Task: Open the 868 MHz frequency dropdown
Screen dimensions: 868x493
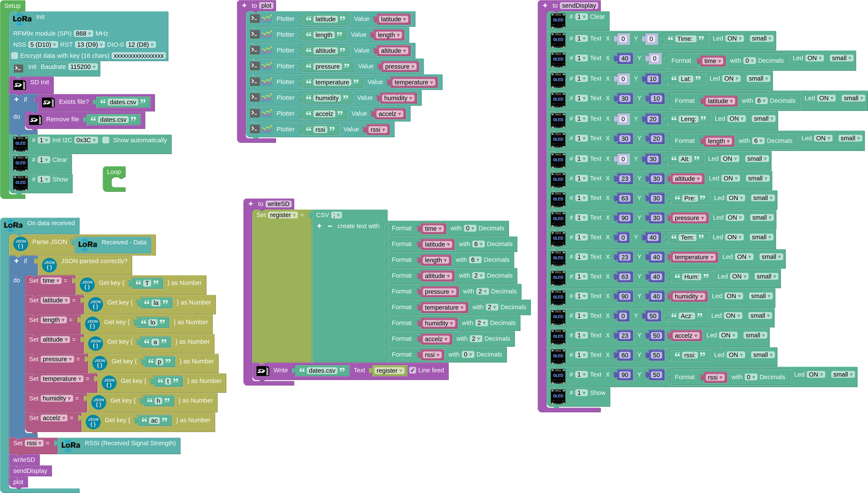Action: [83, 33]
